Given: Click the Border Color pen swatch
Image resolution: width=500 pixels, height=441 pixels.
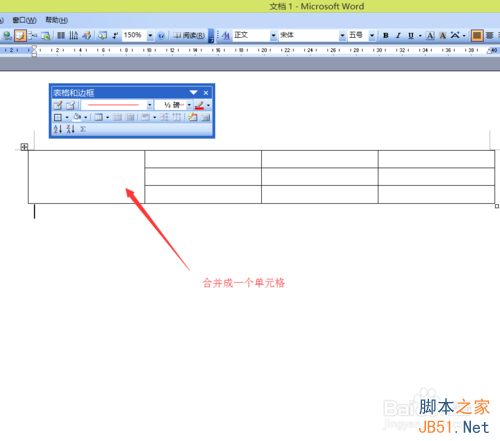Looking at the screenshot, I should tap(199, 105).
